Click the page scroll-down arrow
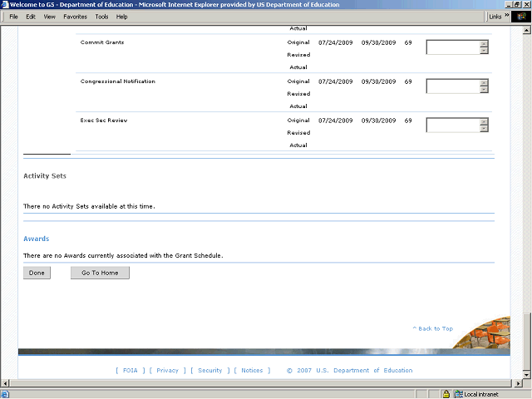Viewport: 532px width, 399px height. click(526, 375)
